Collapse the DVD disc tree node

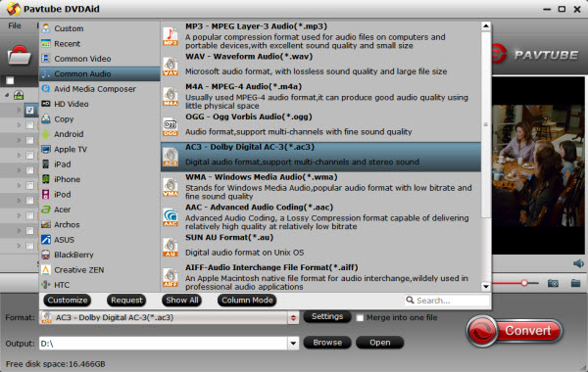[7, 95]
